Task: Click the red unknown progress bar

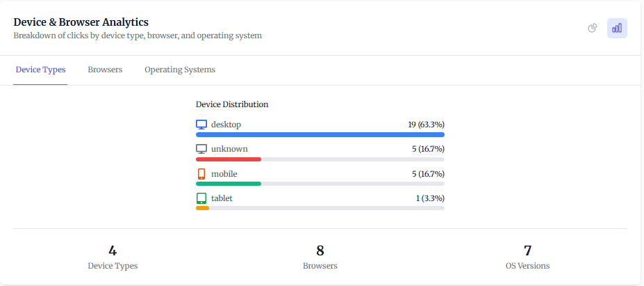Action: pos(228,159)
